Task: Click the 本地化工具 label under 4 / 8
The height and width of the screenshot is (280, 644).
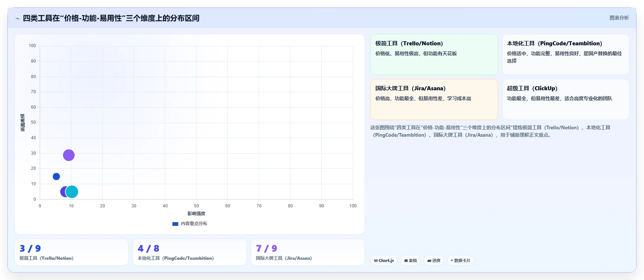Action: 176,258
